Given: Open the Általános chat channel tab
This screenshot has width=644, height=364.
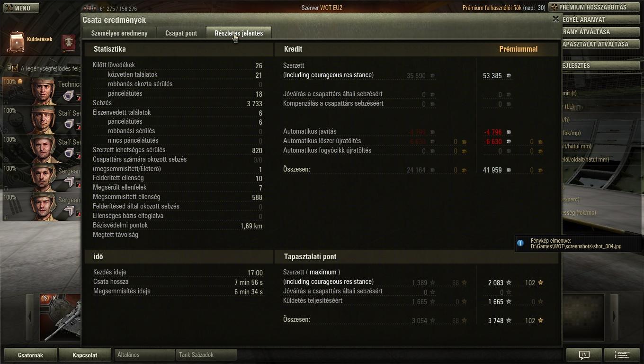Looking at the screenshot, I should coord(144,355).
